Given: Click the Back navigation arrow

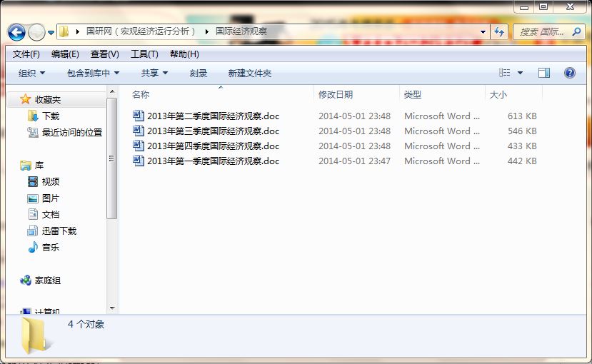Looking at the screenshot, I should coord(16,32).
